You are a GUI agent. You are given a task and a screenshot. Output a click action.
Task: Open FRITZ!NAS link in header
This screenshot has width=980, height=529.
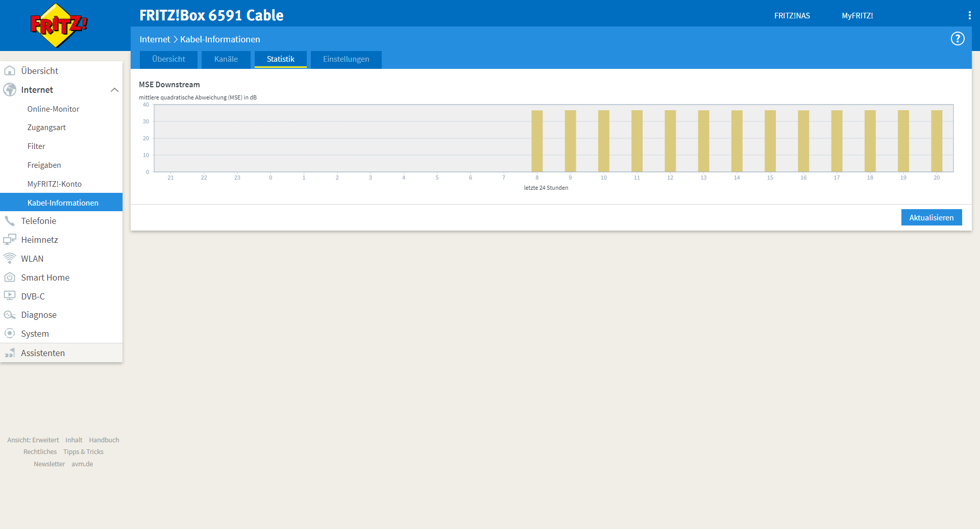[x=792, y=16]
